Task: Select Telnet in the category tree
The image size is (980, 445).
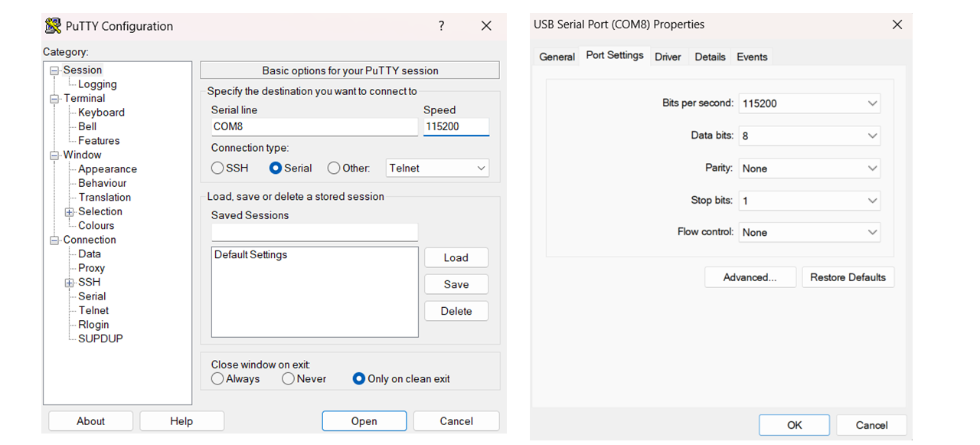Action: (93, 310)
